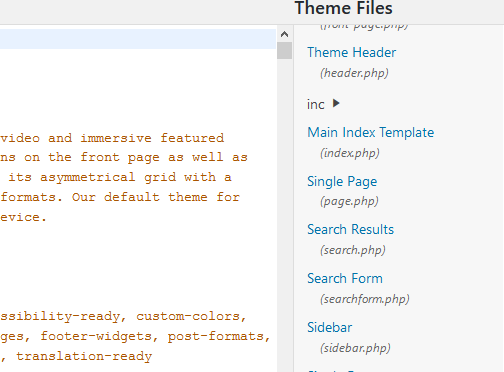Open Main Index Template file
Image resolution: width=504 pixels, height=372 pixels.
(x=370, y=132)
